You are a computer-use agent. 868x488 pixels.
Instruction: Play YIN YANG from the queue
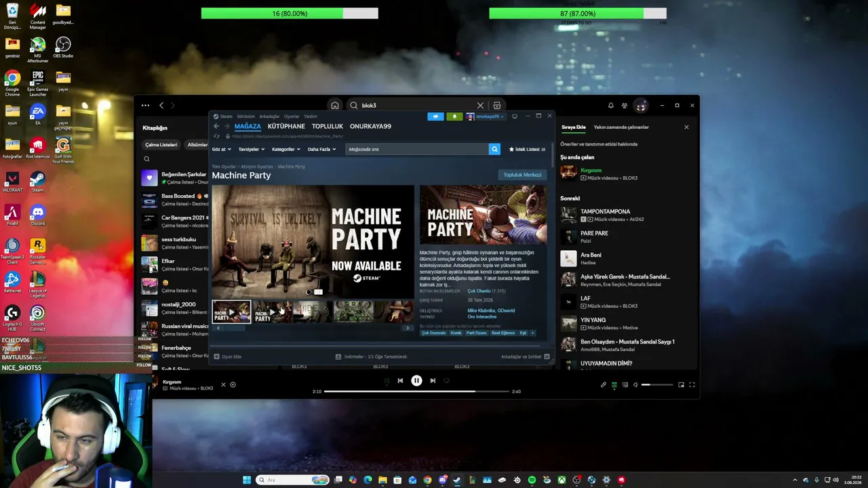[625, 323]
